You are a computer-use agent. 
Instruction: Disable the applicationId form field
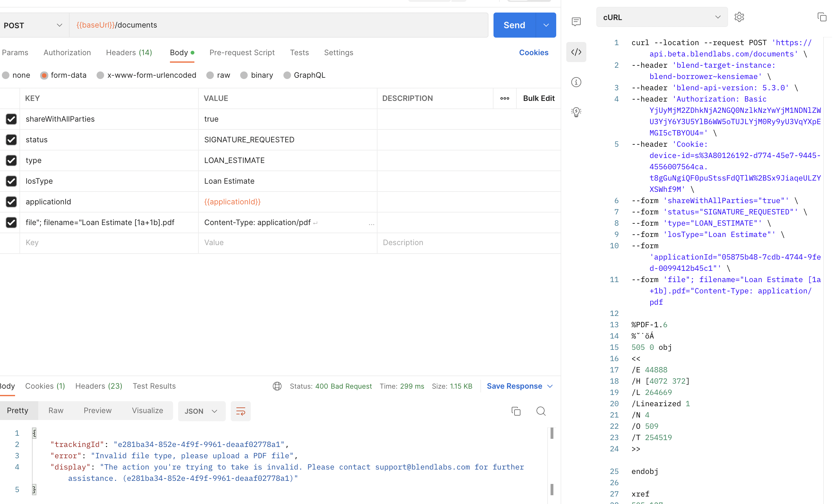11,202
